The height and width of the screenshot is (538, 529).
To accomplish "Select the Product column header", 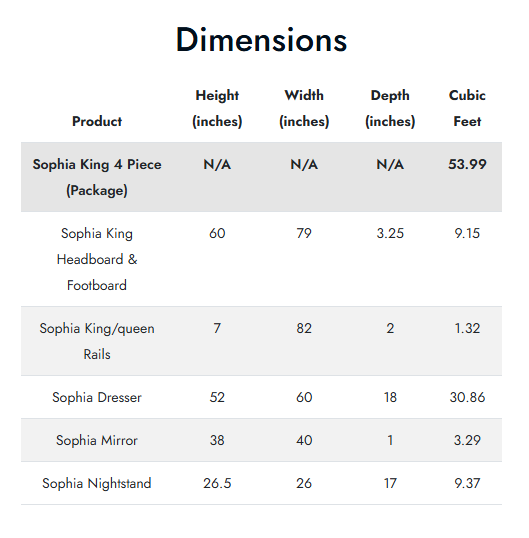I will (x=97, y=121).
